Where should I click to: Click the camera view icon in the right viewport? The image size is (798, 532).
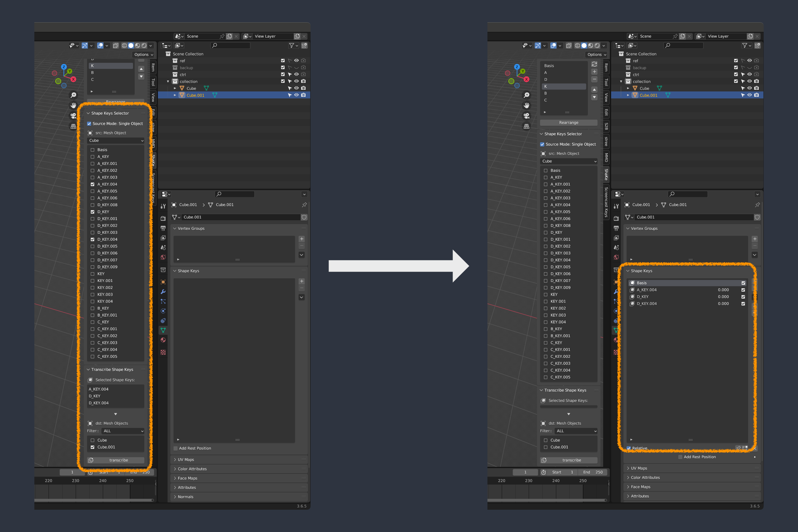click(x=527, y=116)
